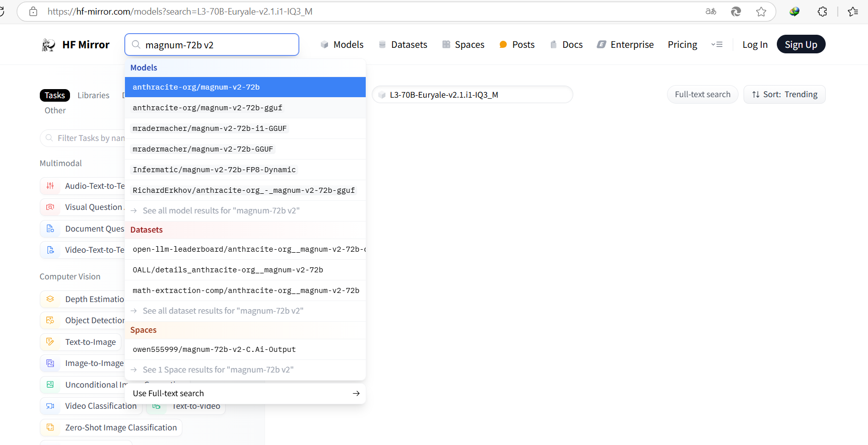
Task: Select owen555999/magnum-72b-v2-C.Ai-Output space
Action: pos(245,349)
